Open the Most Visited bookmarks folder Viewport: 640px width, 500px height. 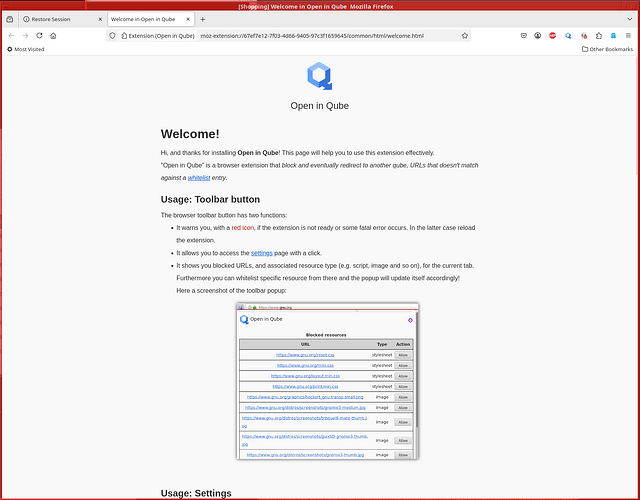click(26, 49)
